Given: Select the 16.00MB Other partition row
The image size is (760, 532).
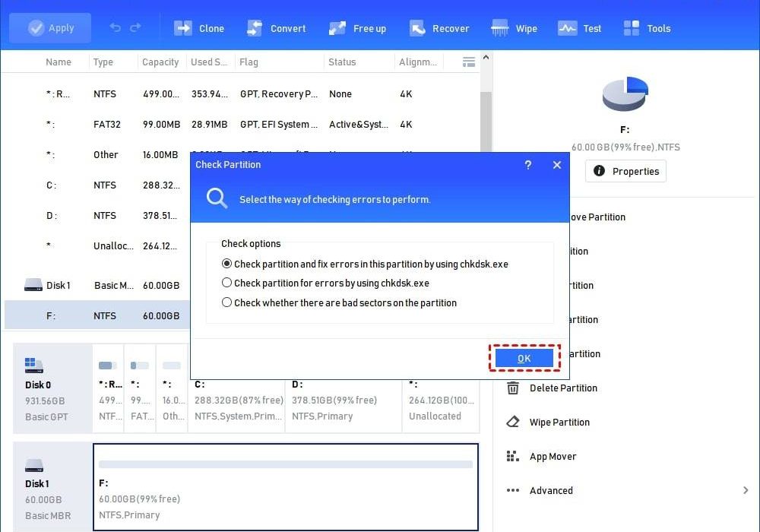Looking at the screenshot, I should (x=97, y=155).
